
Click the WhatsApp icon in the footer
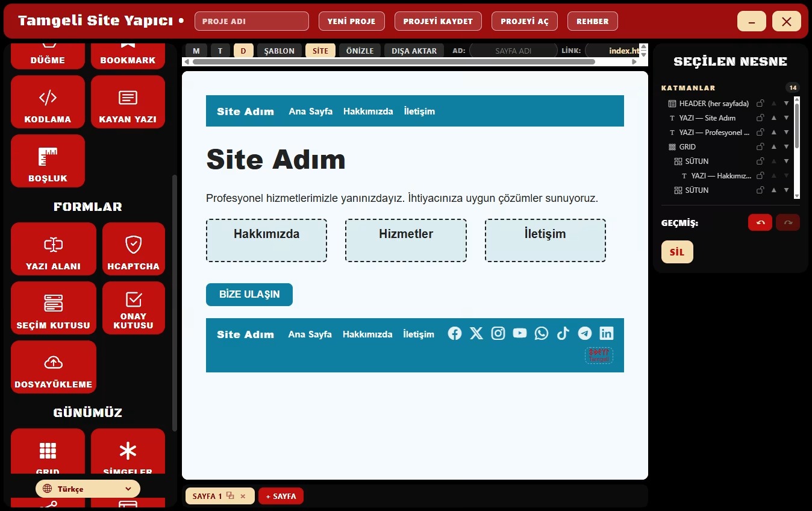pyautogui.click(x=542, y=333)
